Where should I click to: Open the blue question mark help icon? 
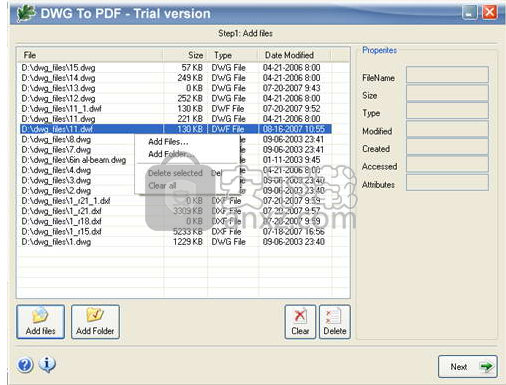(25, 365)
